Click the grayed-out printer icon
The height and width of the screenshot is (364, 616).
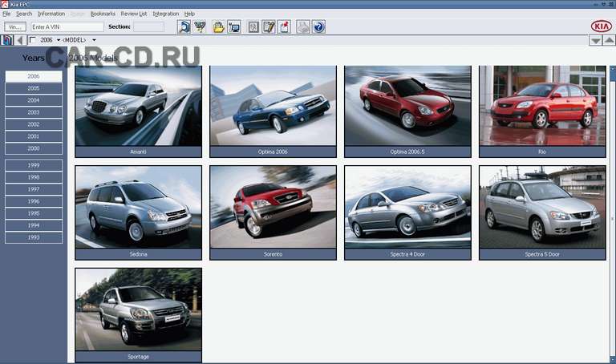(303, 26)
